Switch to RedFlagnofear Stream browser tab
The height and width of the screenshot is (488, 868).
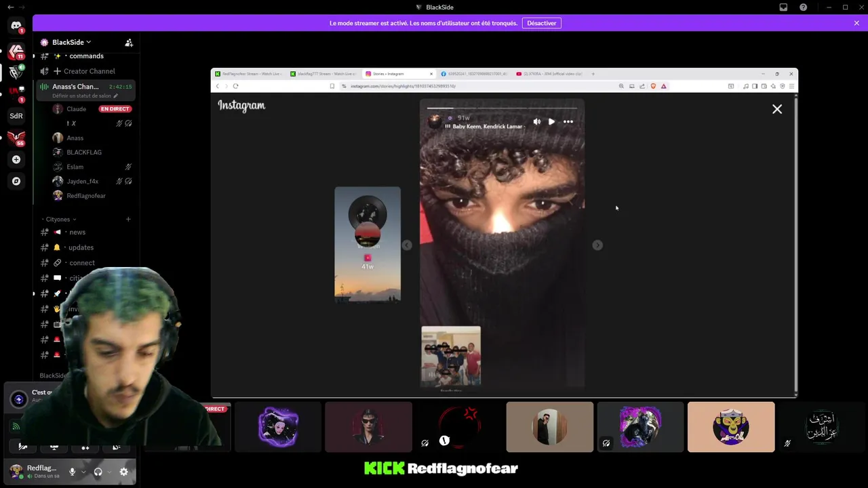pos(248,73)
